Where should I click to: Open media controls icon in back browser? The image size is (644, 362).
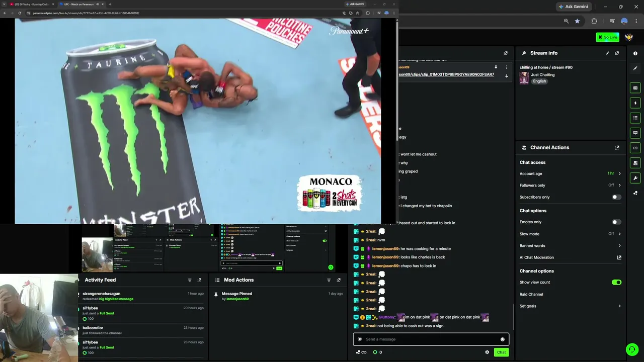coord(612,21)
